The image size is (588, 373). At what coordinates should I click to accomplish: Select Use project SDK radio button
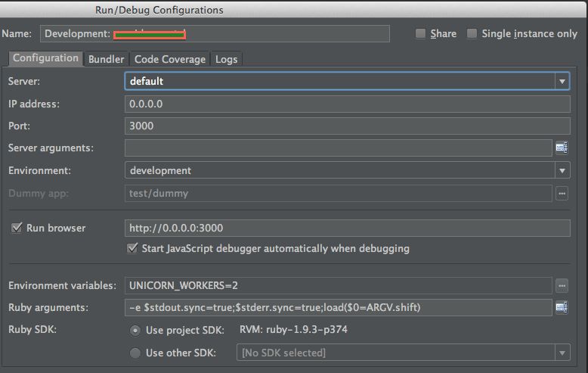pyautogui.click(x=135, y=330)
